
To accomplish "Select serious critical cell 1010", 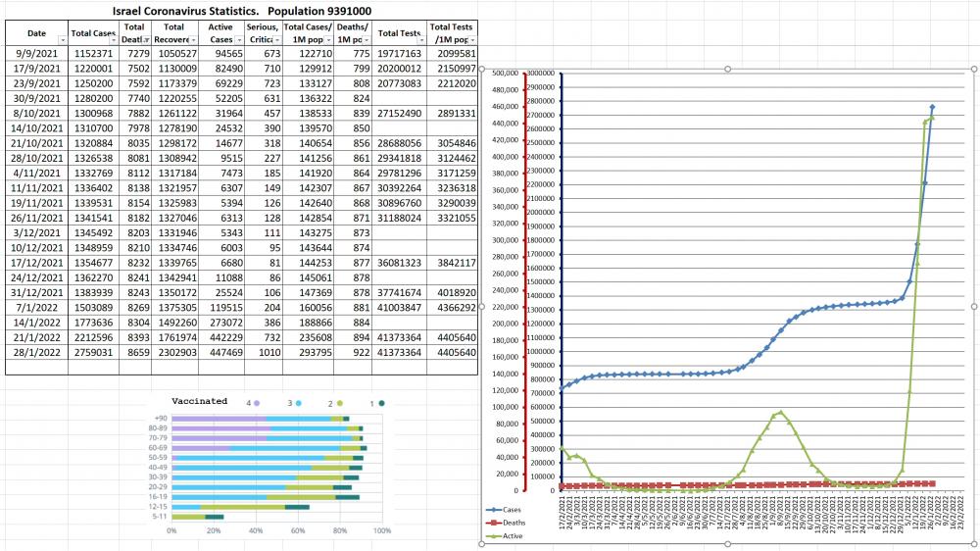I will click(x=264, y=353).
